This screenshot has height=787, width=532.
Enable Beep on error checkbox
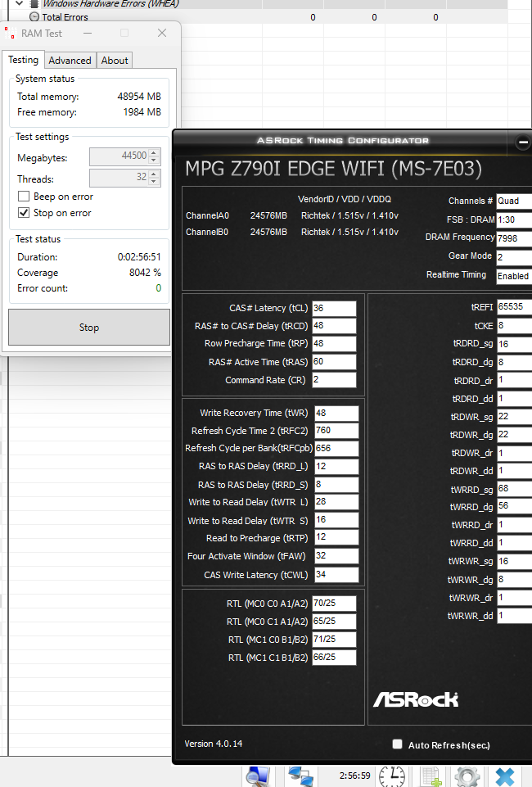coord(24,197)
